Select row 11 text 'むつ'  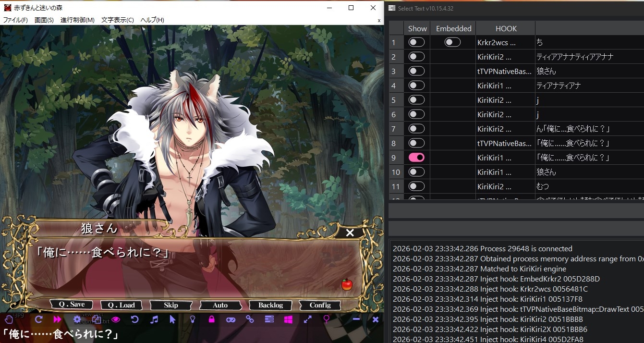(x=590, y=186)
